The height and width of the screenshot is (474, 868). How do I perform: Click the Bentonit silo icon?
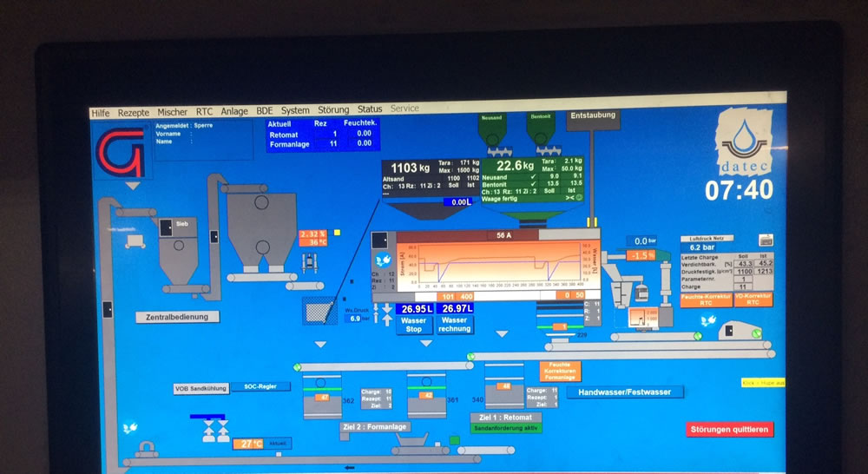tap(540, 131)
